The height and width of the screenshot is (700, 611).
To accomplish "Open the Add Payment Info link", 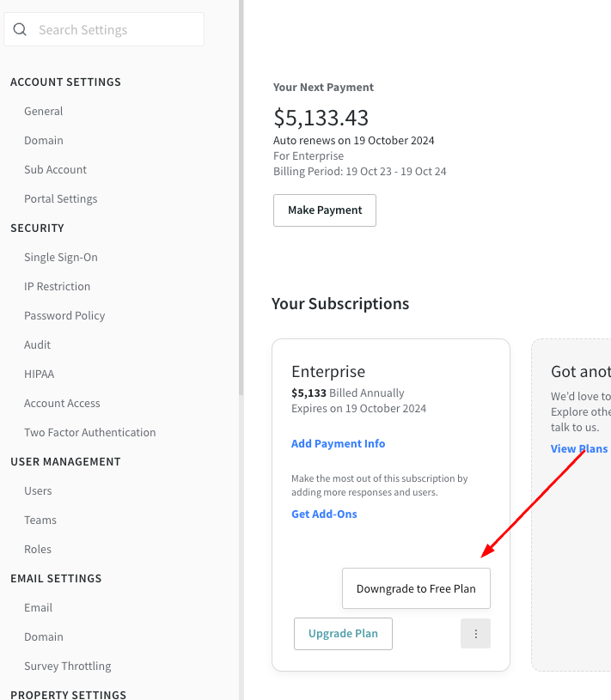I will 338,444.
